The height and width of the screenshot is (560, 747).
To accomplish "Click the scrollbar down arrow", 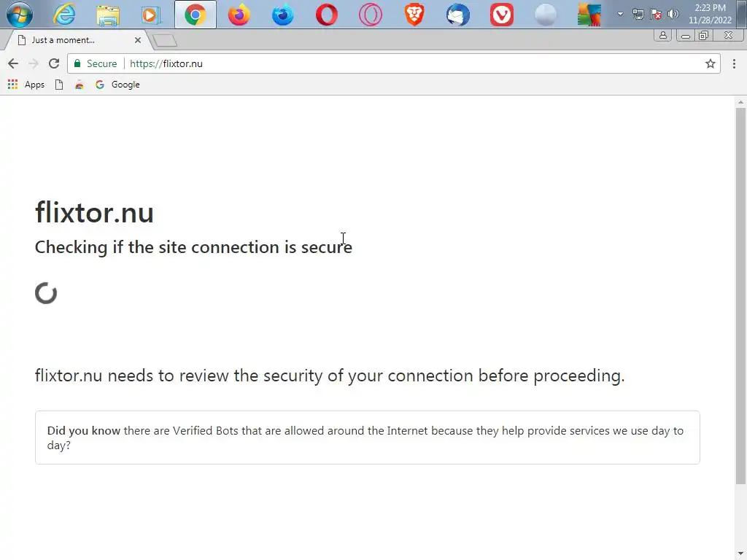I will coord(740,554).
